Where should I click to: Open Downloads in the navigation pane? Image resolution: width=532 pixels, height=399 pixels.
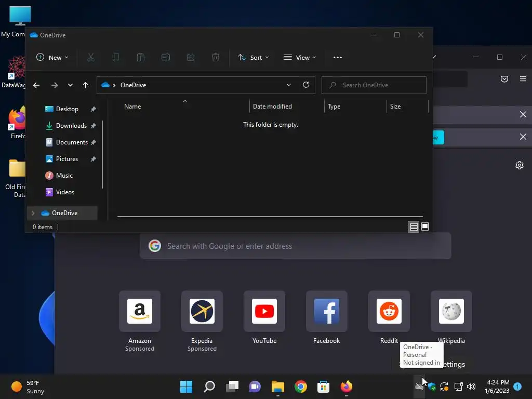[71, 126]
